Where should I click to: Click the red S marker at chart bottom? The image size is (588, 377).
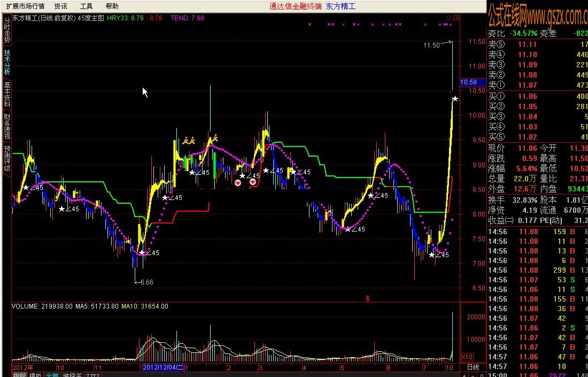(368, 298)
